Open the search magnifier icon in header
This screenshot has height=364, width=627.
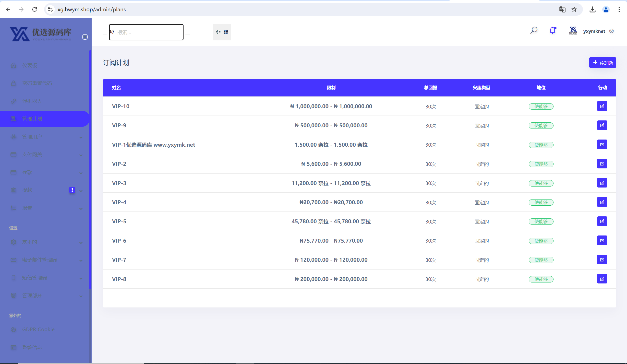534,30
